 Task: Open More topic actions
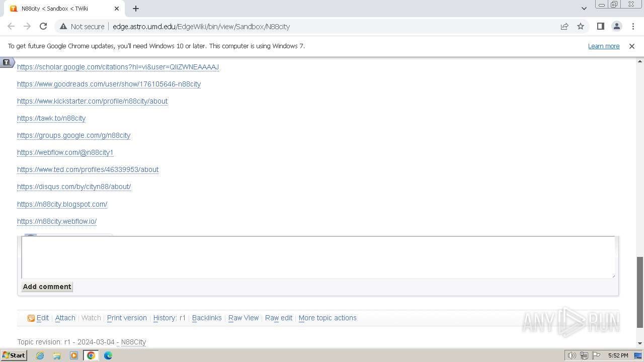point(328,318)
